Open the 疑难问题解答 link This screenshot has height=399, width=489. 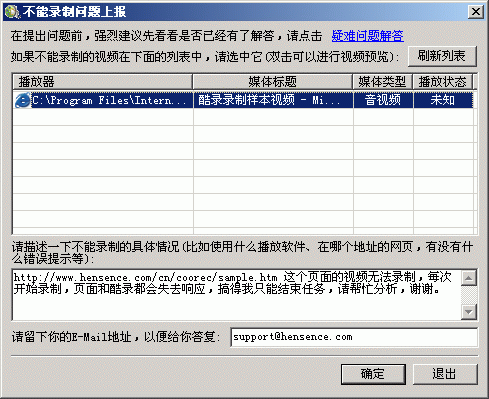coord(367,36)
